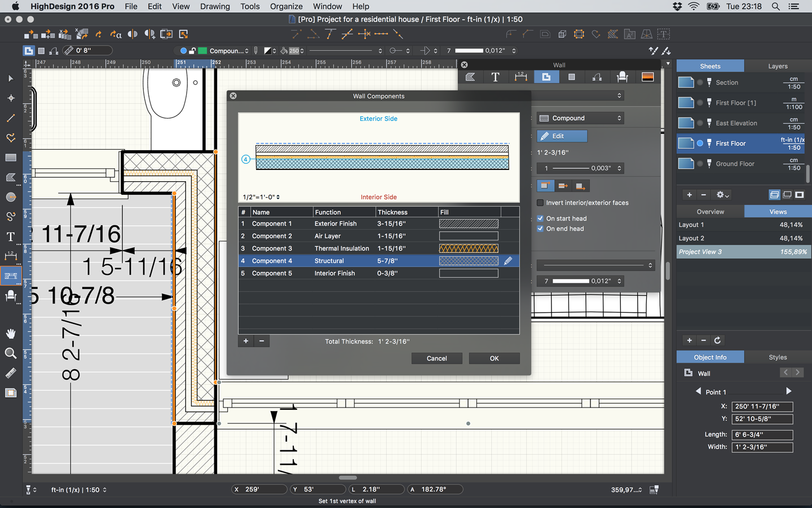Open the ft-in 1:50 scale dropdown in status bar

(x=78, y=490)
